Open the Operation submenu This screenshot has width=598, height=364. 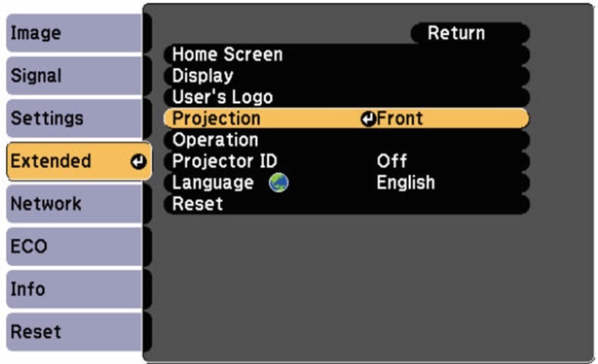pos(347,140)
